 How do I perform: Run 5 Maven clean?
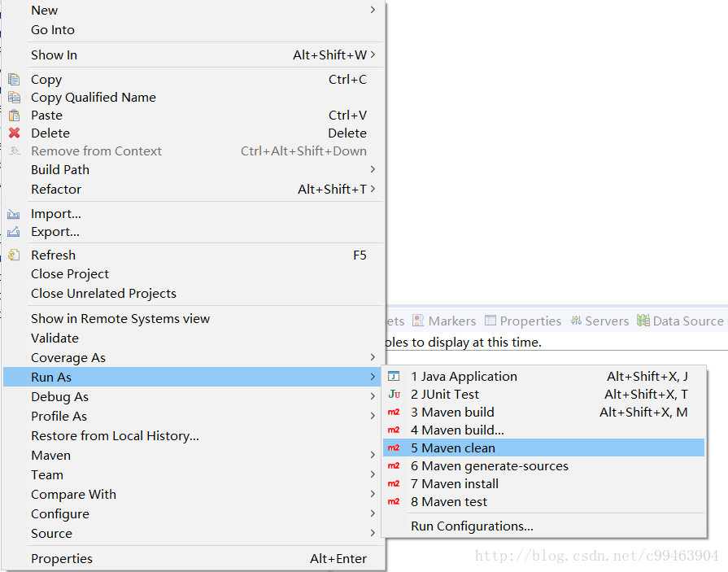[543, 448]
